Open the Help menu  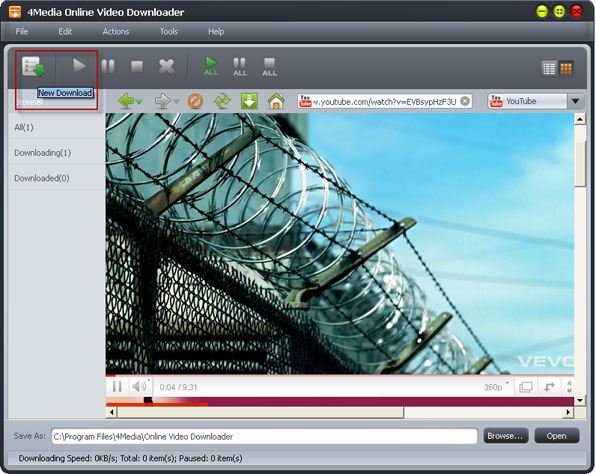(216, 32)
